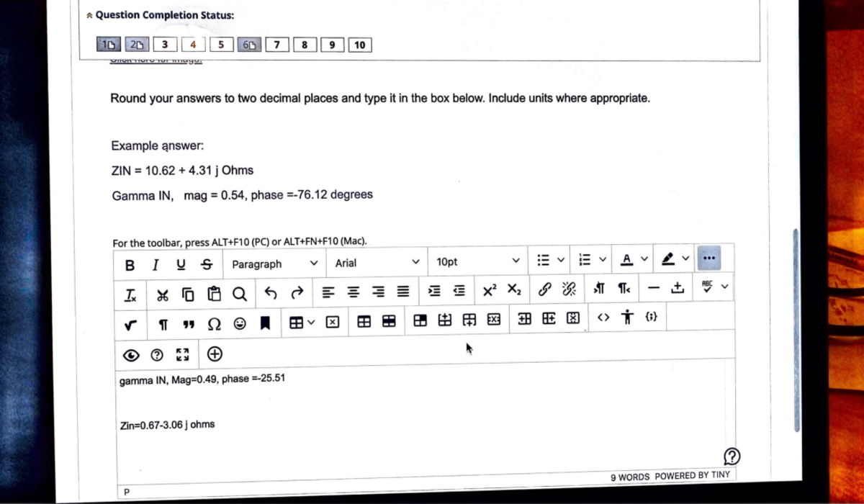864x504 pixels.
Task: Open the fullscreen expand icon
Action: [x=182, y=354]
